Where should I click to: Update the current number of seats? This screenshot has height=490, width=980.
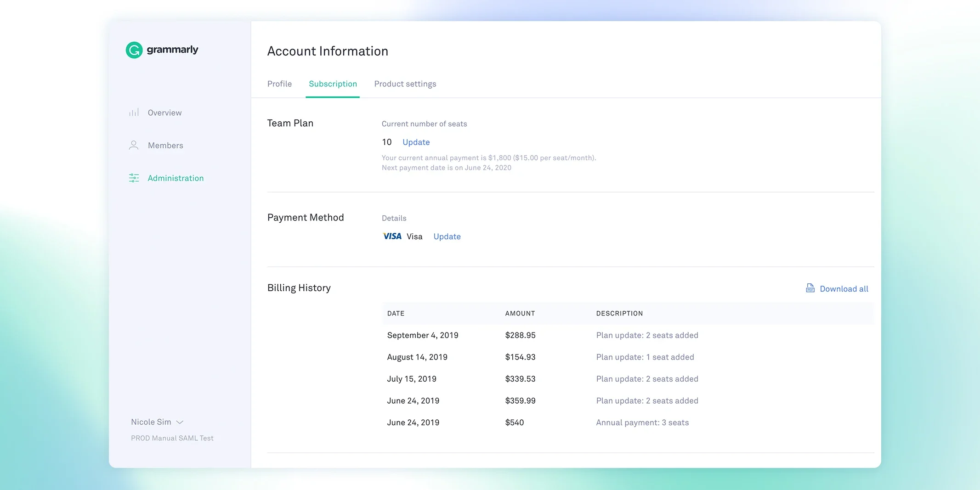[x=416, y=142]
